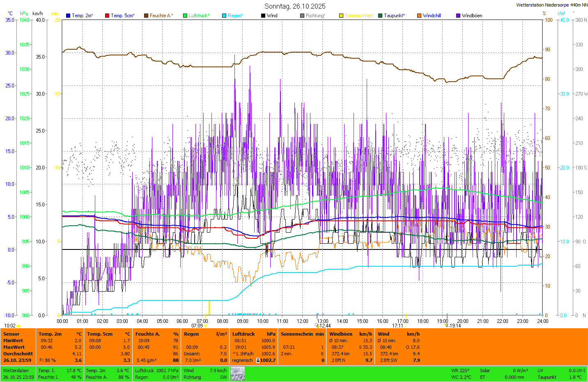This screenshot has width=588, height=382.
Task: Click the date title Sonntag, 26.10.2025
Action: [295, 6]
